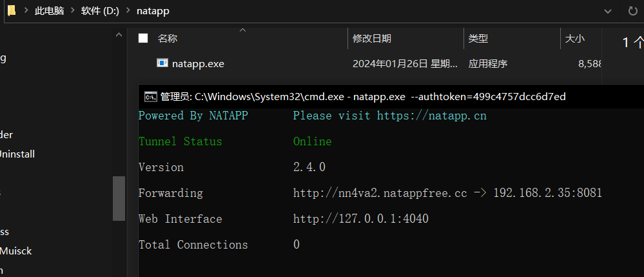Click the cmd.exe icon in the console title bar
Viewport: 644px width, 277px height.
coord(150,97)
